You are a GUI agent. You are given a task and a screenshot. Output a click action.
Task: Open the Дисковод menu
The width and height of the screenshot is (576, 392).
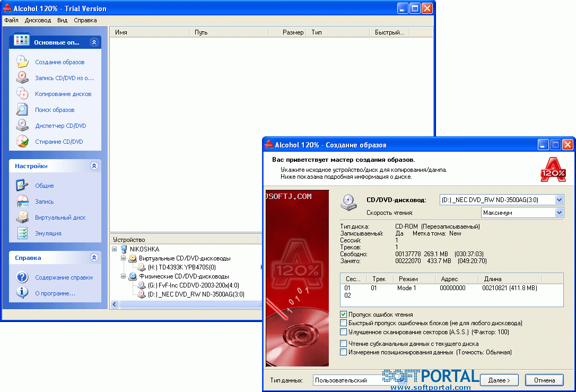click(38, 20)
